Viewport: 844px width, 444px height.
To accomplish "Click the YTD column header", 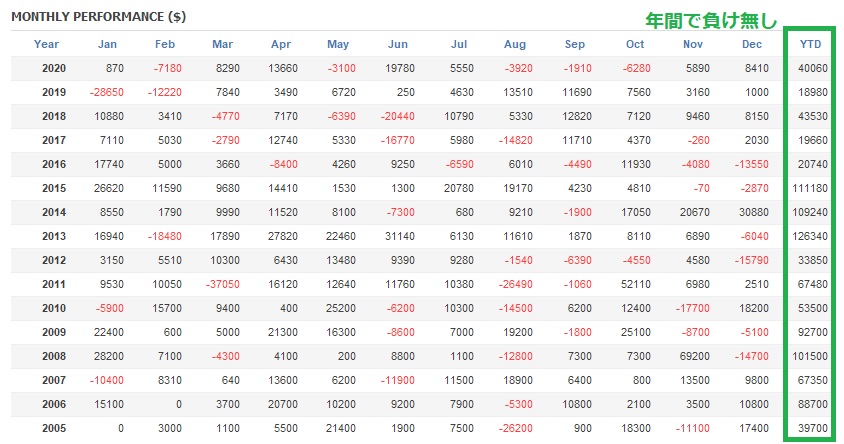I will 810,44.
